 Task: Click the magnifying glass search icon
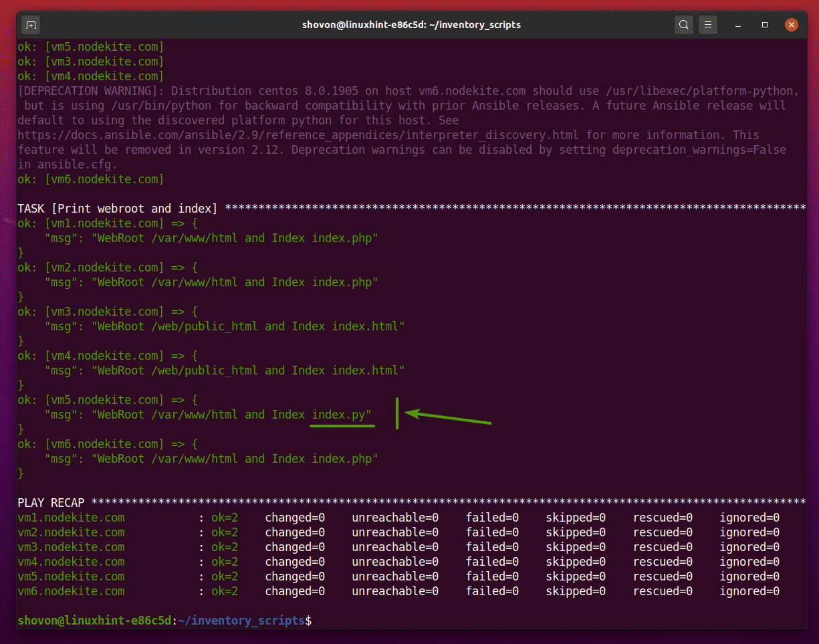[x=683, y=24]
